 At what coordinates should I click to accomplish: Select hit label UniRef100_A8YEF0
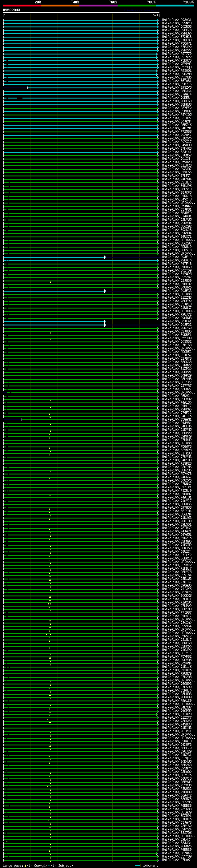(x=177, y=108)
